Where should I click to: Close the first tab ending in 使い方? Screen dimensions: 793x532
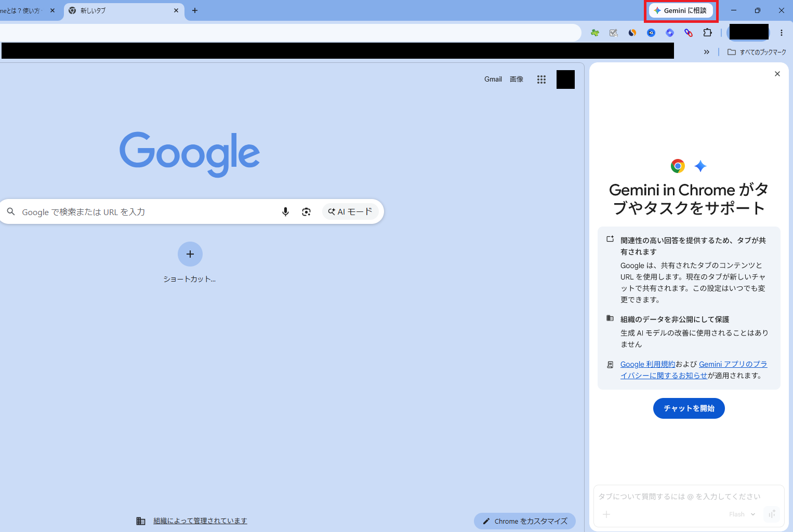pyautogui.click(x=52, y=10)
